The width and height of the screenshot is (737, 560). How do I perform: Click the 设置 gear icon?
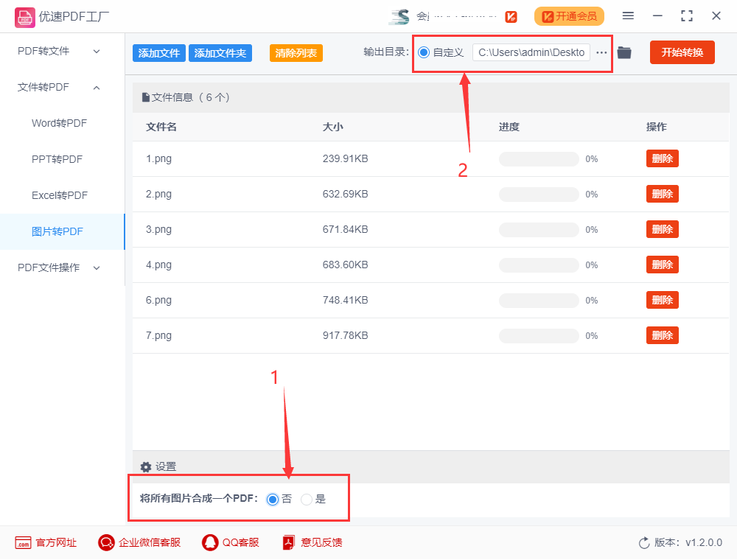(146, 466)
